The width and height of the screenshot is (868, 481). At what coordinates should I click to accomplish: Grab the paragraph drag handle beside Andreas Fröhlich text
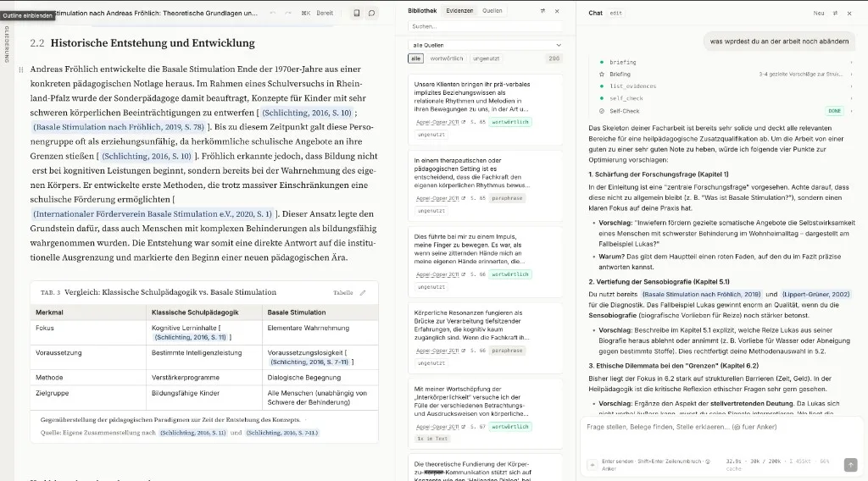click(x=21, y=69)
